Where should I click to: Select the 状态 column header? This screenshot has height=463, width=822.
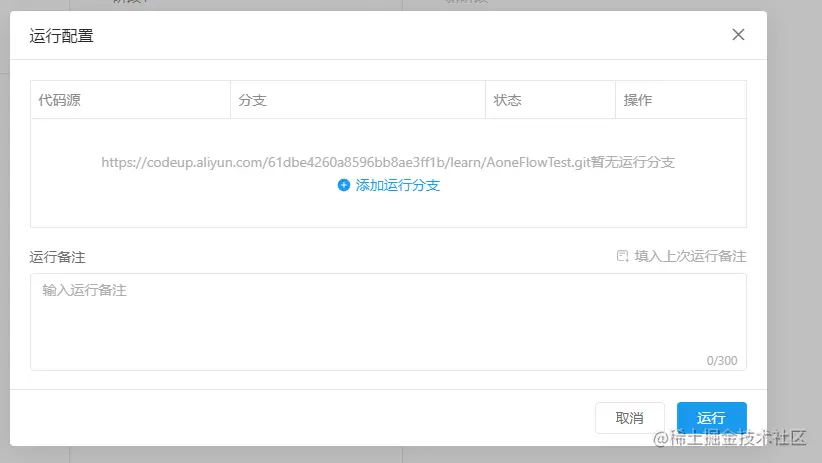tap(550, 100)
